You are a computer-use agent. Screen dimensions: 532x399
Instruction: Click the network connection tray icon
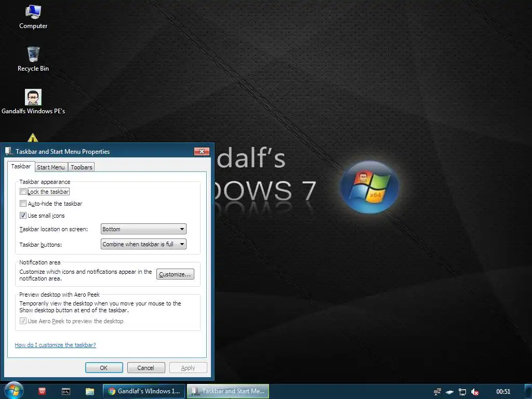click(462, 392)
